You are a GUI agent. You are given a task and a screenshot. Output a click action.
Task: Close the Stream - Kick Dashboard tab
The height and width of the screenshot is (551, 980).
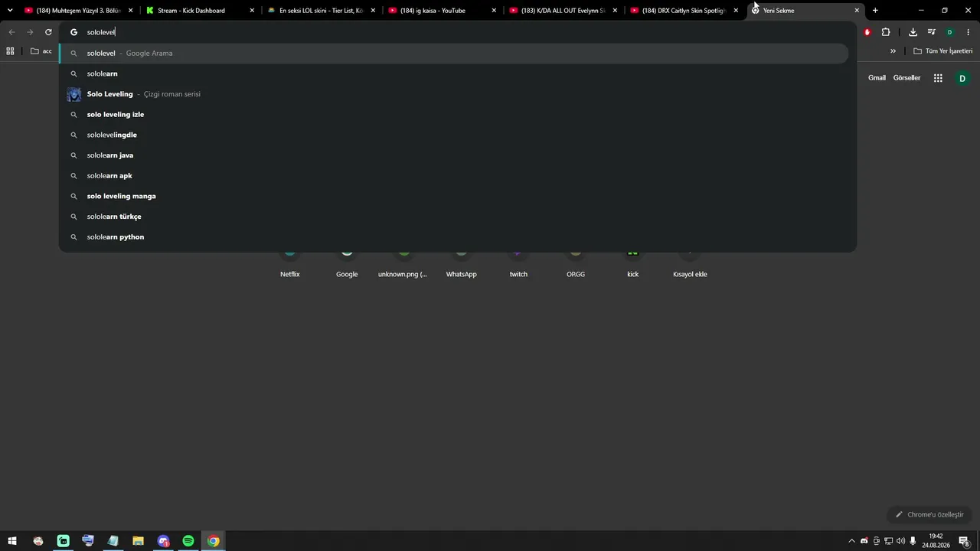pos(252,11)
